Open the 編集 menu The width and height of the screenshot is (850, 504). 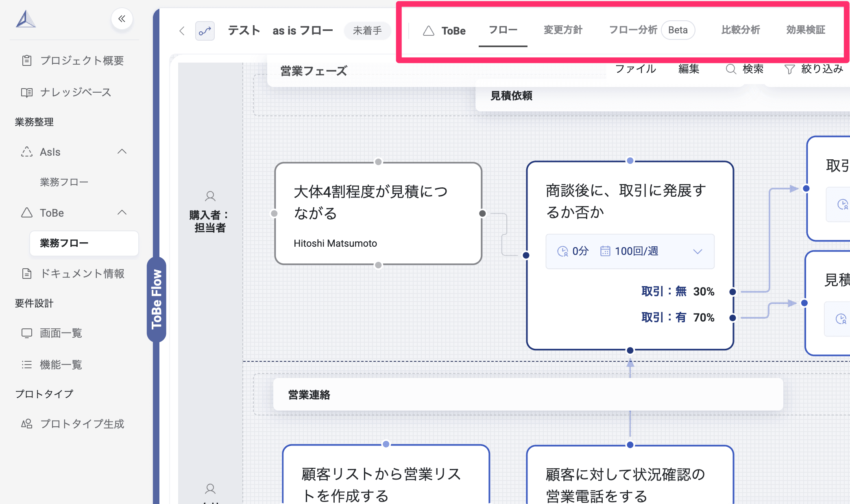coord(689,69)
